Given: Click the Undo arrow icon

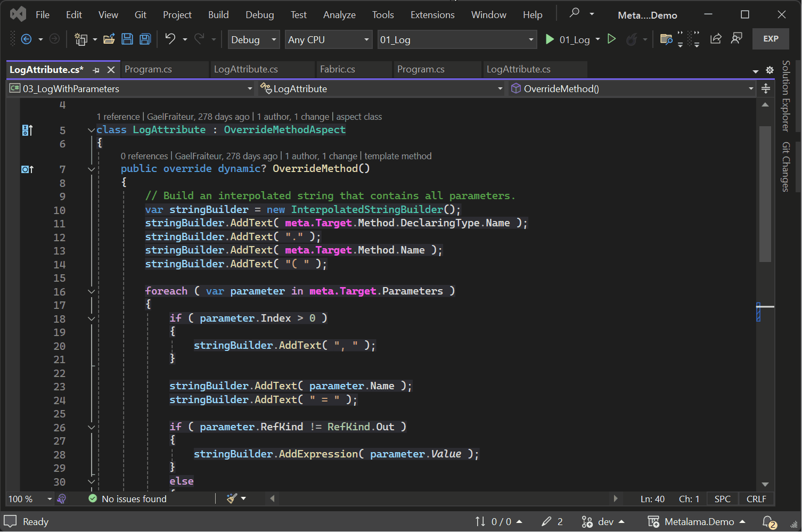Looking at the screenshot, I should tap(170, 38).
